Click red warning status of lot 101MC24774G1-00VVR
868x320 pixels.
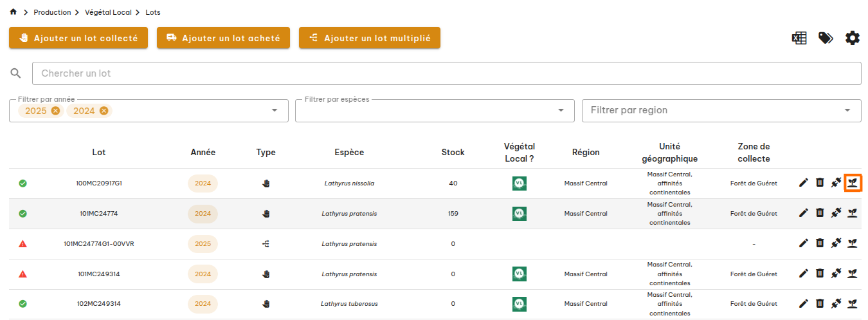point(23,243)
